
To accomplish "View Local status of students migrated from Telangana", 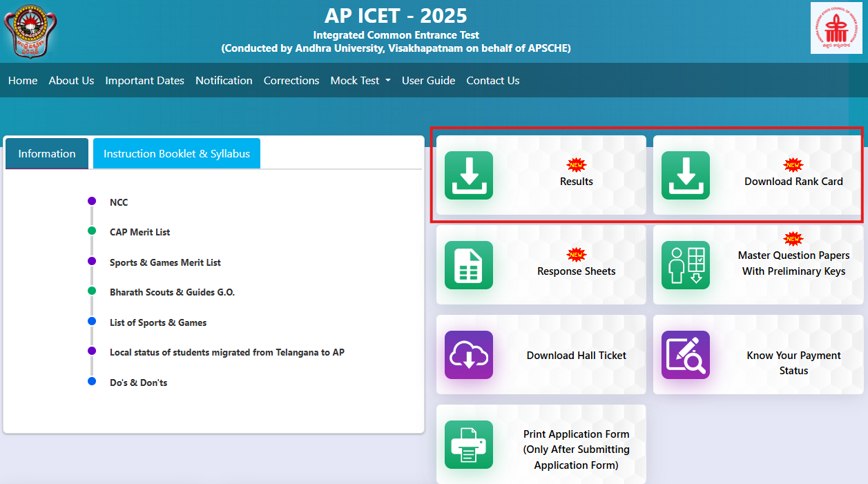I will tap(226, 352).
